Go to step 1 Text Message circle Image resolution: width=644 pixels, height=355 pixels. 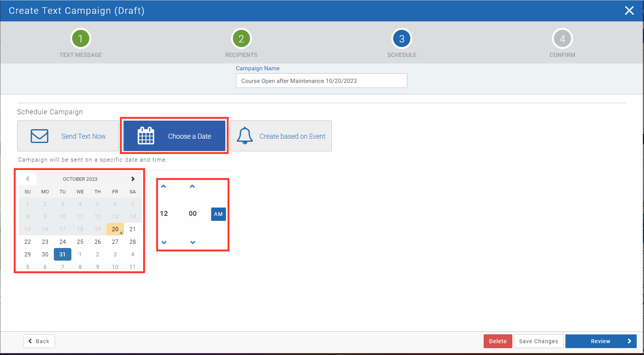point(81,39)
